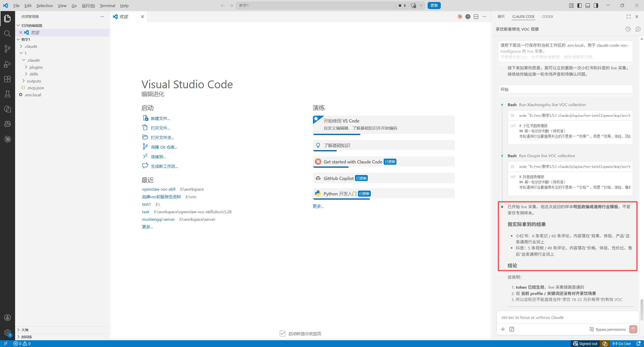Open the Testing flask icon

point(8,94)
